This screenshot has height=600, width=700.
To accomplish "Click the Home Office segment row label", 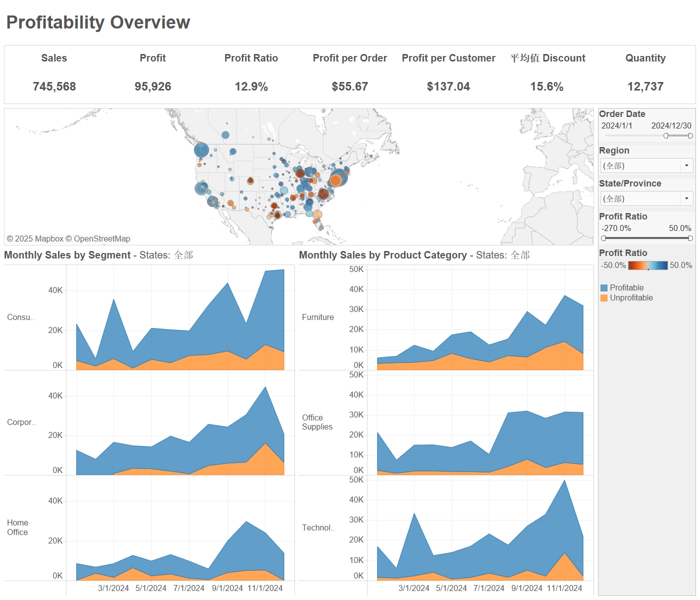I will [x=17, y=527].
